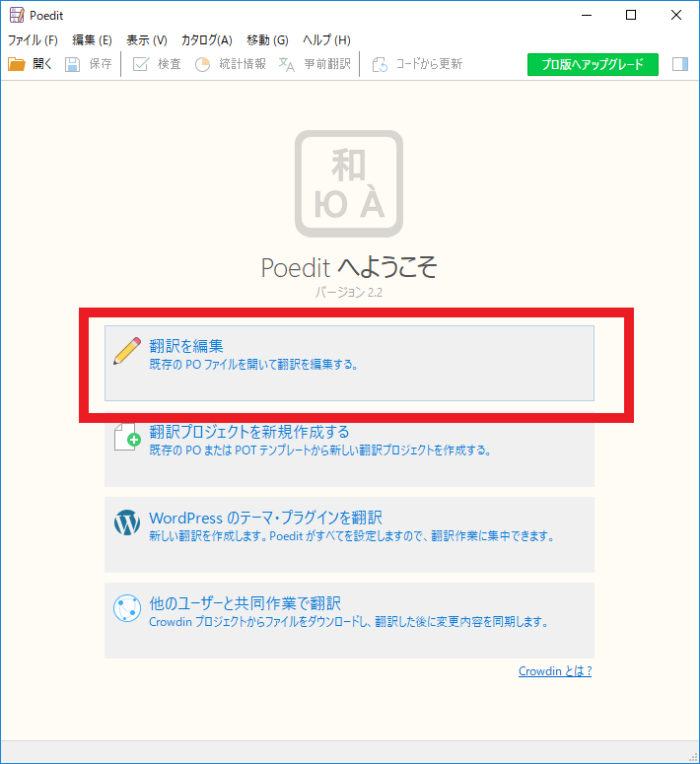Open the Crowdin とは？ link

tap(555, 671)
